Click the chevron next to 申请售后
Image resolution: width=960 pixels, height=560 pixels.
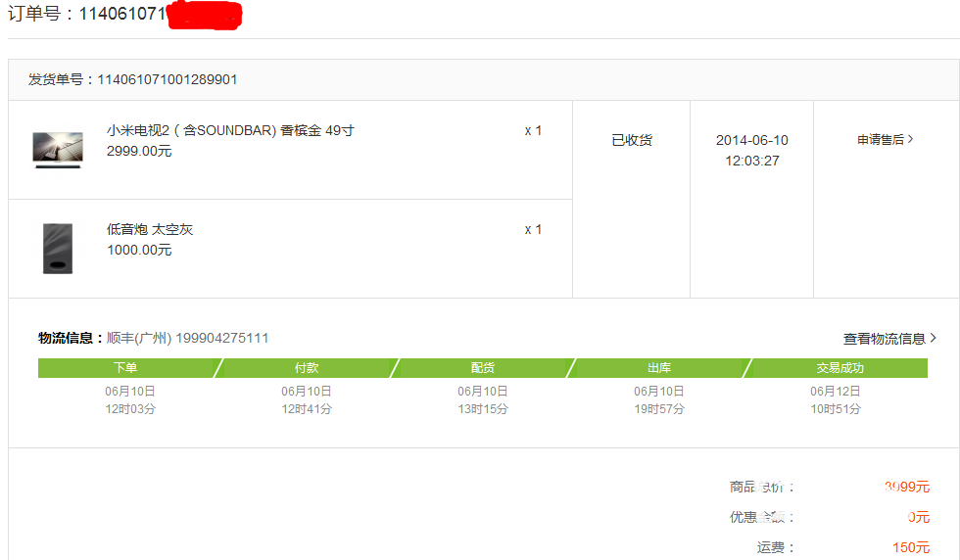coord(911,140)
